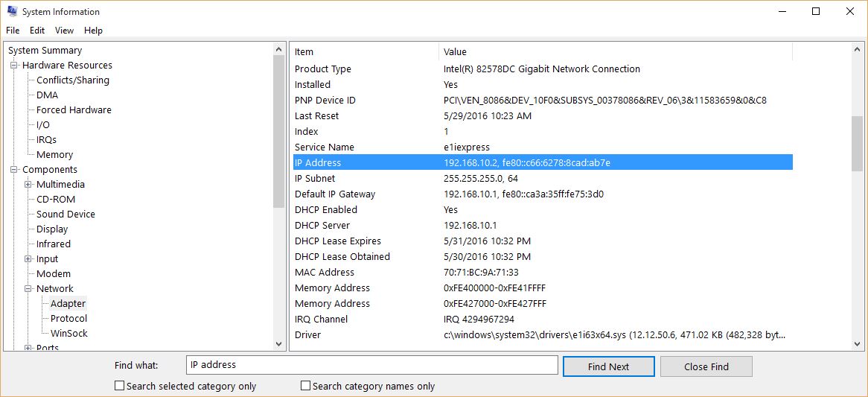The height and width of the screenshot is (397, 868).
Task: Click tree panel scroll down arrow
Action: point(279,344)
